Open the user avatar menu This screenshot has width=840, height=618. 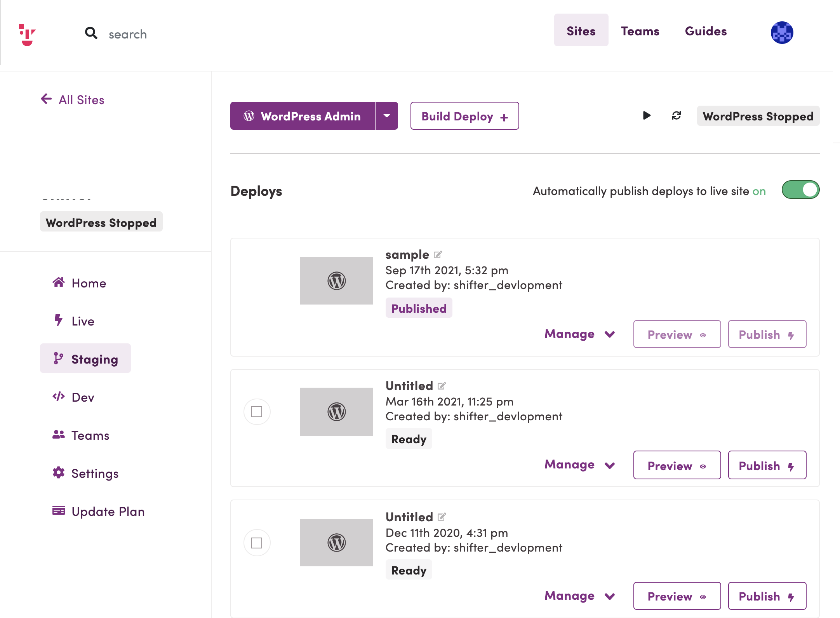click(782, 33)
